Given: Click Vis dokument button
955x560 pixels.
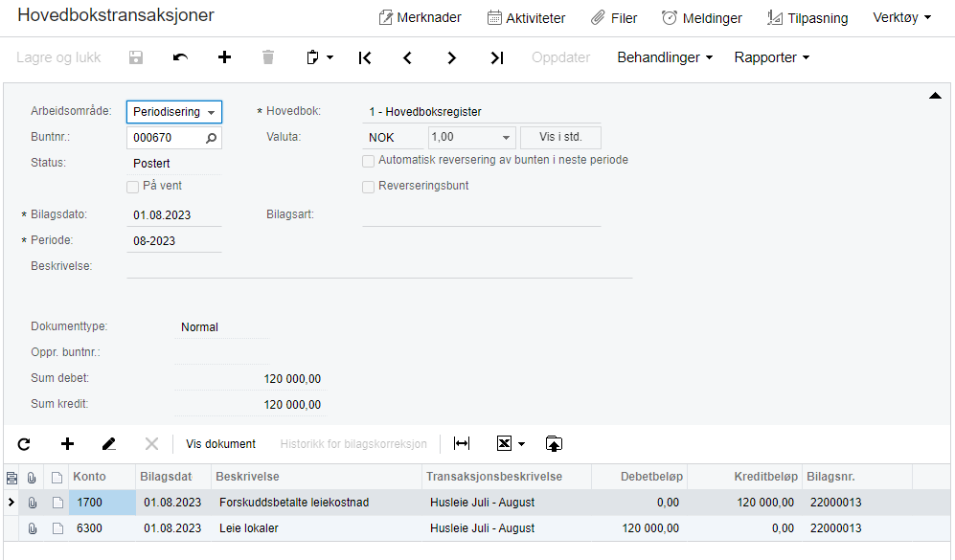Looking at the screenshot, I should click(x=220, y=444).
